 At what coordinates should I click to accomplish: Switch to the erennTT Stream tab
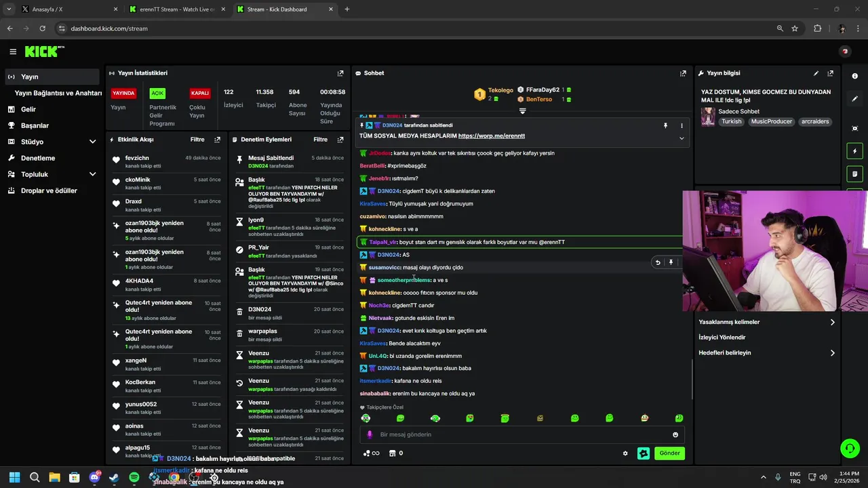[x=178, y=9]
